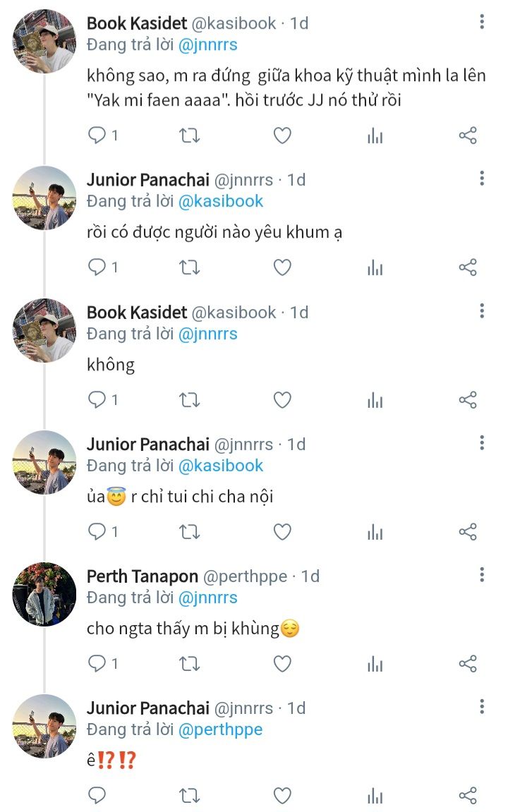The image size is (508, 812).
Task: Open more options on the "ủa r chỉ tui" tweet
Action: point(482,443)
